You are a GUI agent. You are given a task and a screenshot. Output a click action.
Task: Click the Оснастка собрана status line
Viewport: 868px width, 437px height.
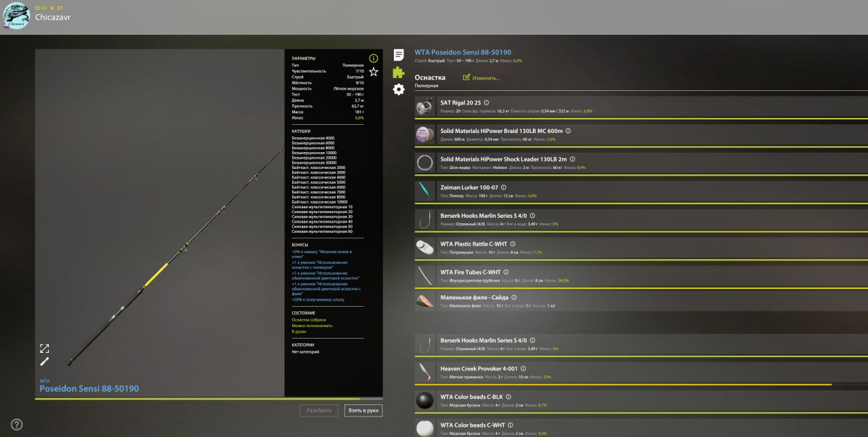[309, 320]
